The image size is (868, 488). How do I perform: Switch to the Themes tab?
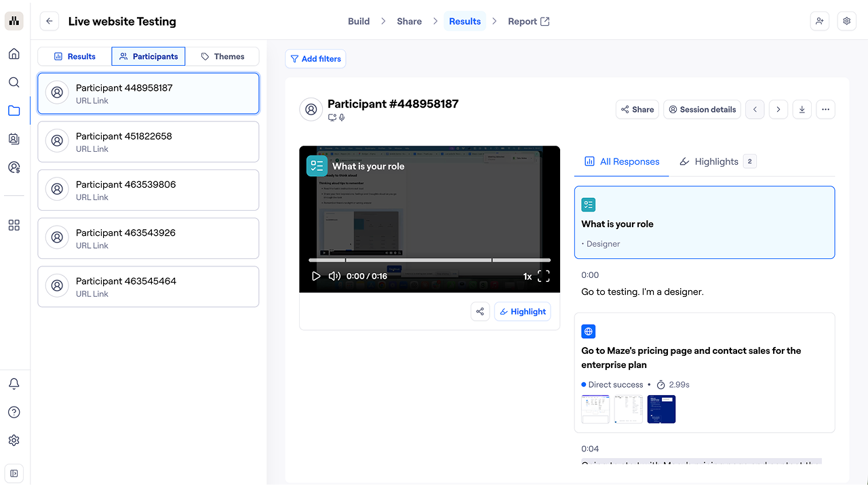coord(222,56)
